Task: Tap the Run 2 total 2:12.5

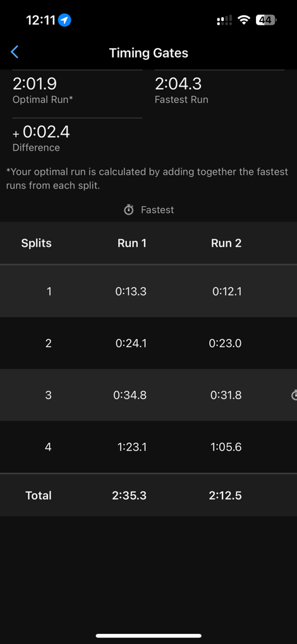Action: tap(225, 495)
